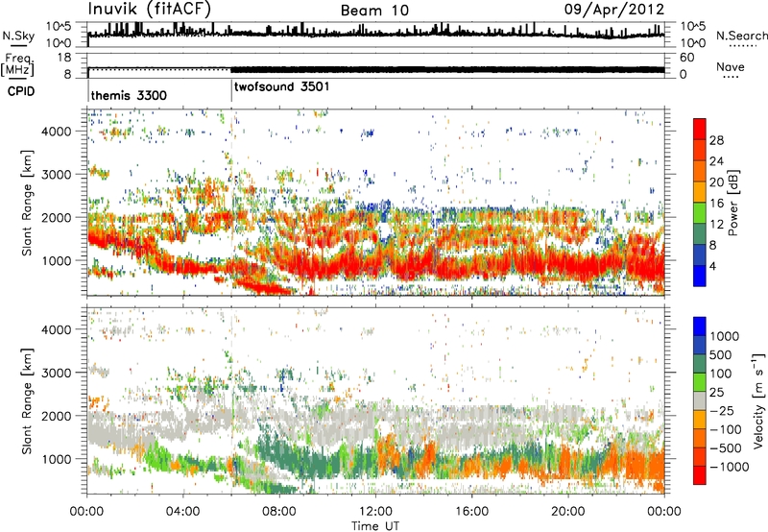Click the 'Inuvik (fitACF)' title text
This screenshot has width=768, height=532.
pyautogui.click(x=150, y=9)
